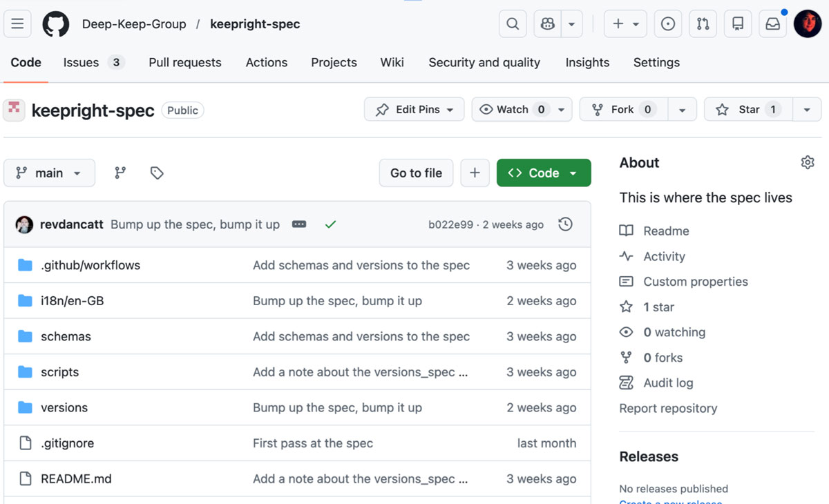Open commit hash b022e99
The width and height of the screenshot is (829, 504).
coord(451,224)
